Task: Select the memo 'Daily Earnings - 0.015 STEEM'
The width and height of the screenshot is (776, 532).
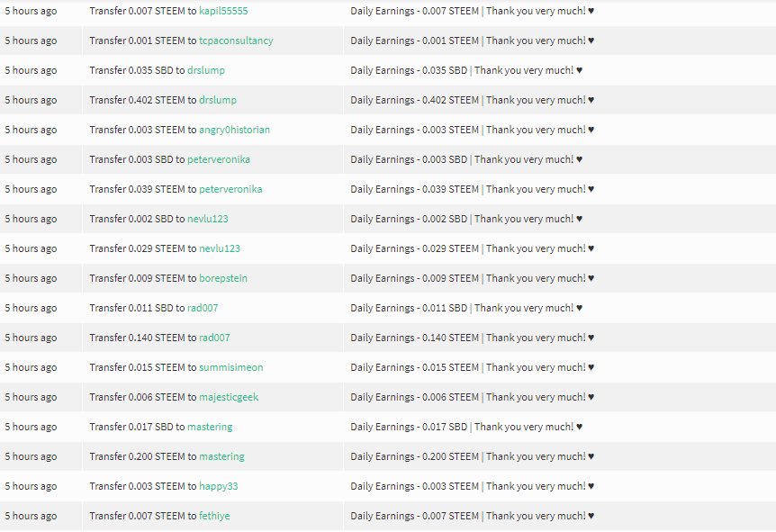Action: (x=415, y=367)
